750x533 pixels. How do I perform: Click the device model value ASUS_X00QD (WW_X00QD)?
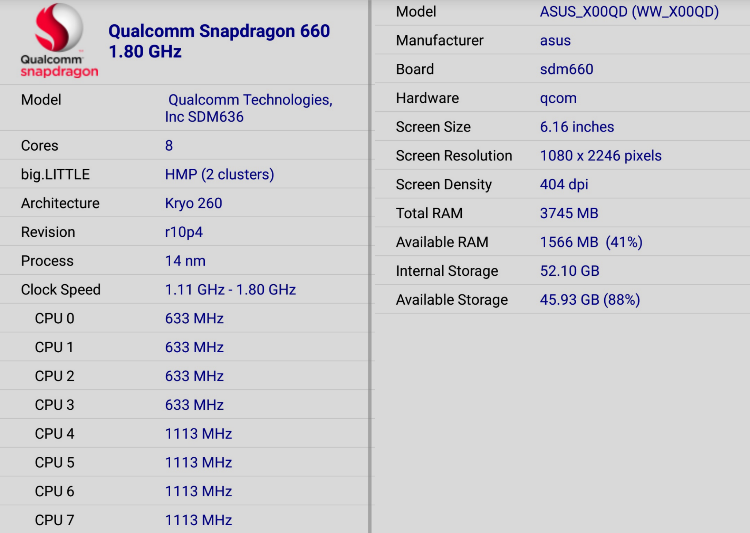629,12
